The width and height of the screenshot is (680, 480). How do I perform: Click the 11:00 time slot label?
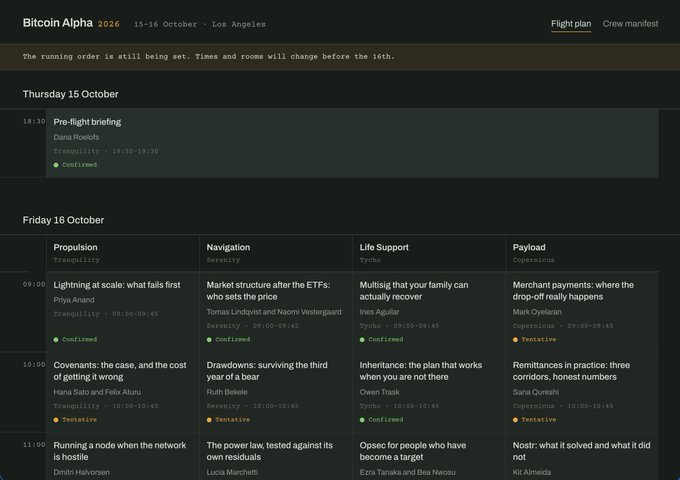(34, 445)
